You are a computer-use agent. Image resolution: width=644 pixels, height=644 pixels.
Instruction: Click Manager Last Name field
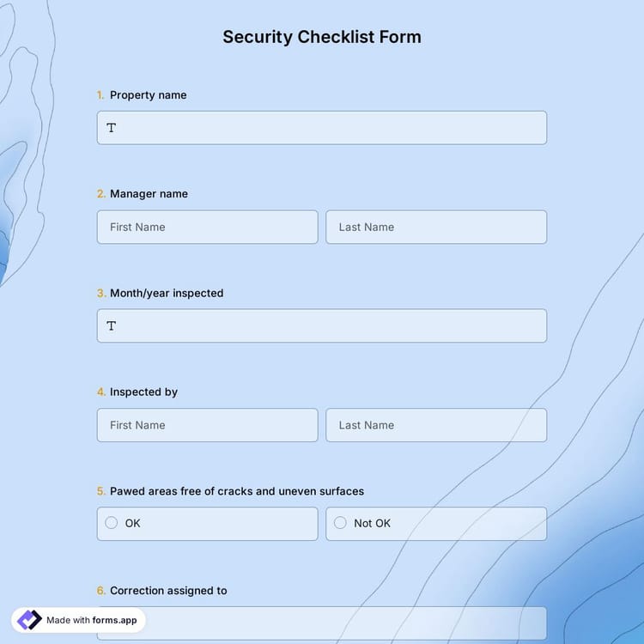436,228
